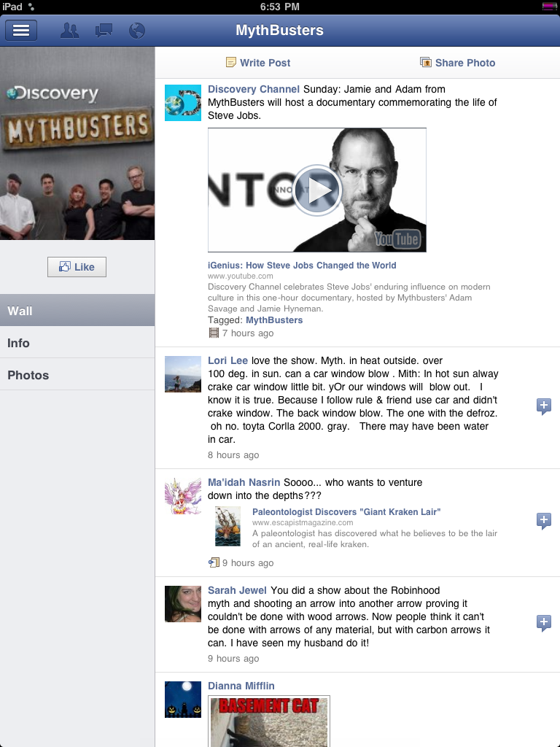Open the friend requests icon
Image resolution: width=560 pixels, height=747 pixels.
(x=69, y=31)
